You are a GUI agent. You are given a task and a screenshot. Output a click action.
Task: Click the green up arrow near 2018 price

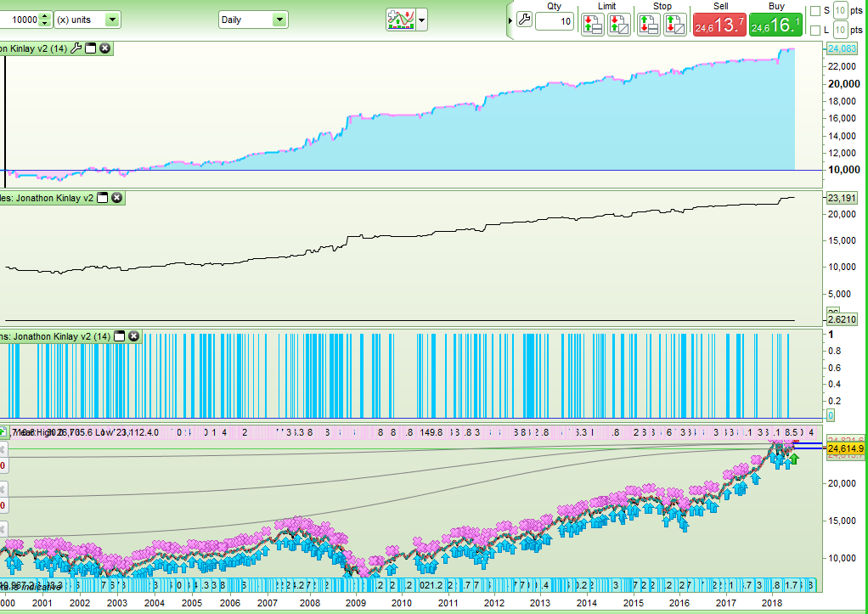(x=794, y=459)
